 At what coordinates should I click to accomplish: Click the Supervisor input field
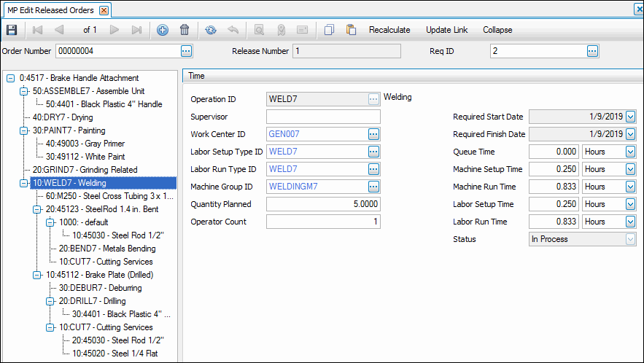click(323, 117)
